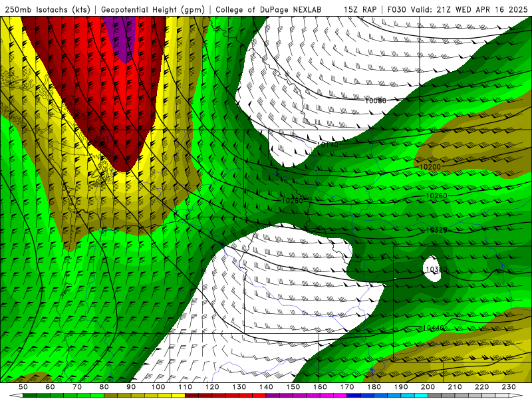This screenshot has height=399, width=532.
Task: Click the 10140 height contour label
Action: click(327, 144)
